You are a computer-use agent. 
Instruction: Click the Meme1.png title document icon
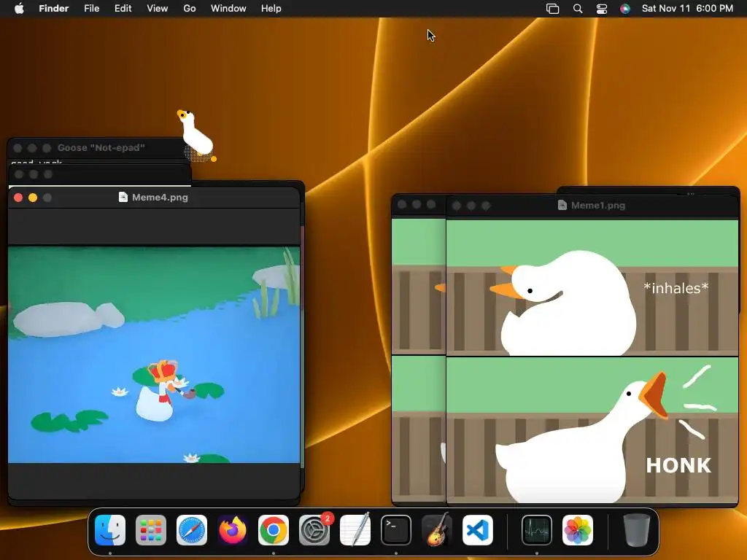tap(562, 205)
